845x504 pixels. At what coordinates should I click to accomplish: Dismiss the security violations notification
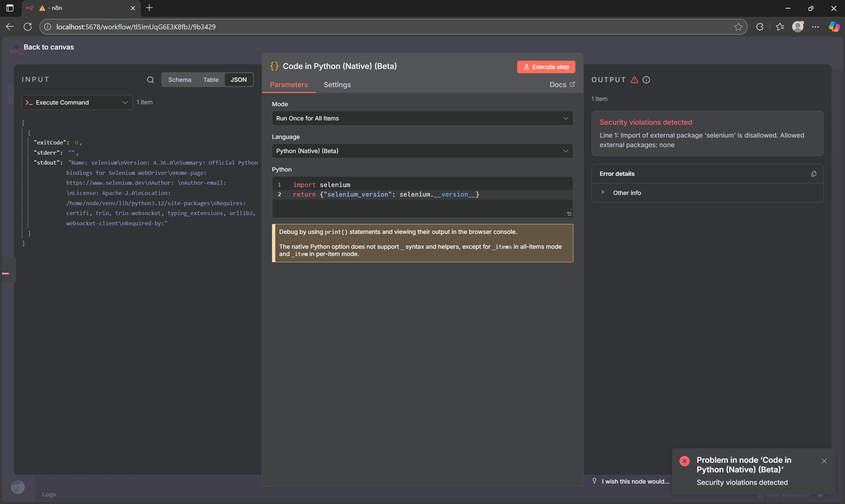(824, 461)
